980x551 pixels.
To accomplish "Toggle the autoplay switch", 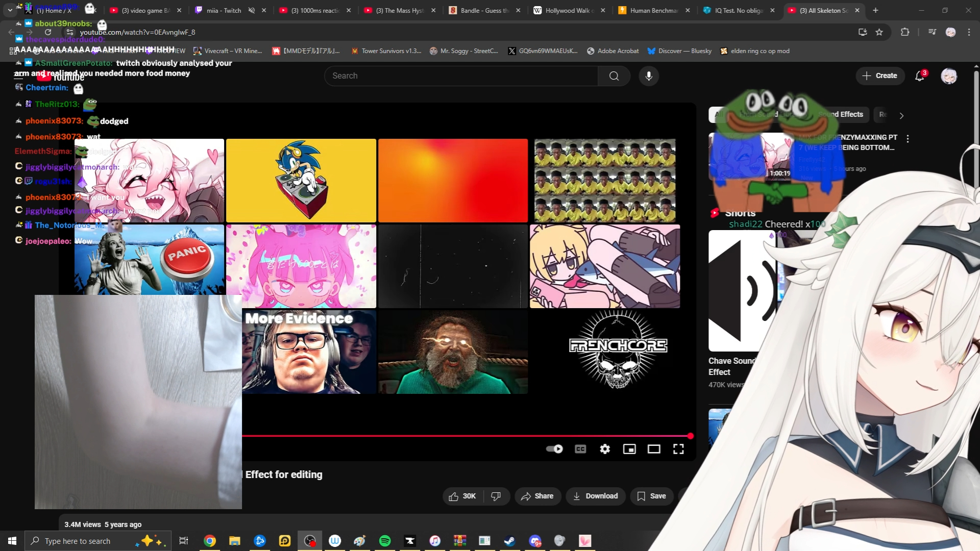I will (554, 449).
